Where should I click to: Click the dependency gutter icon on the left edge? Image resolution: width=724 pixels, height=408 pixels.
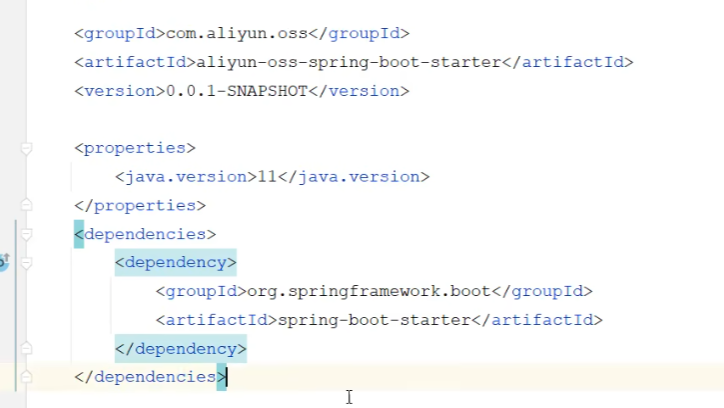[4, 262]
